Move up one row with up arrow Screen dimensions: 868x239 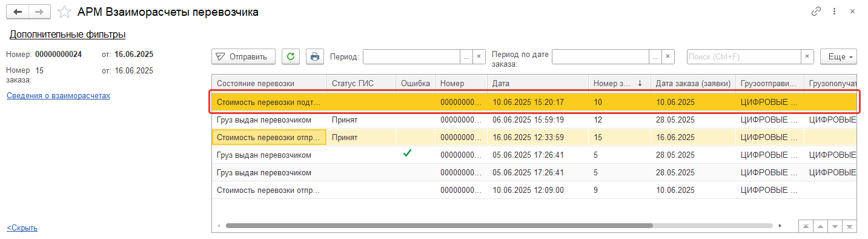(820, 226)
